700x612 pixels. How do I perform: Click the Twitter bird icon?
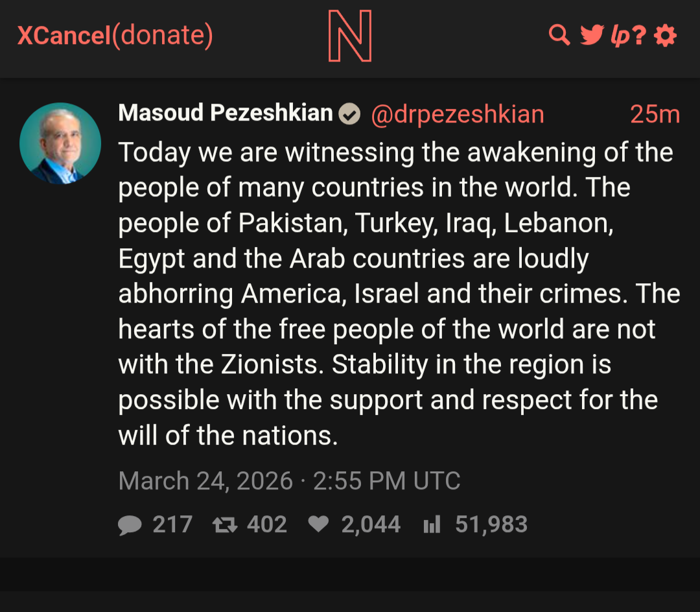pos(592,35)
